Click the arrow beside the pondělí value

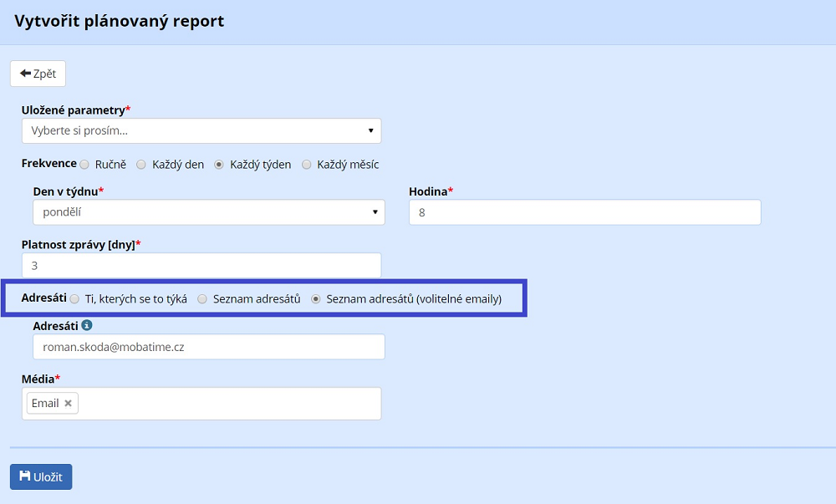[375, 212]
